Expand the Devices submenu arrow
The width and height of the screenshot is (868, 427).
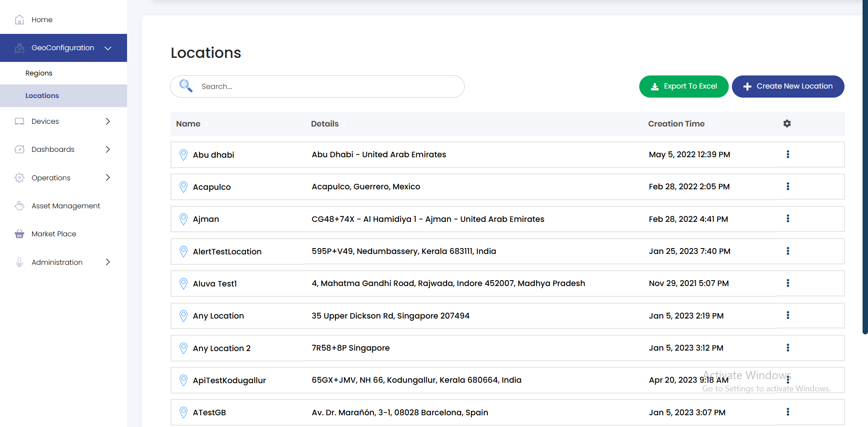click(x=108, y=122)
